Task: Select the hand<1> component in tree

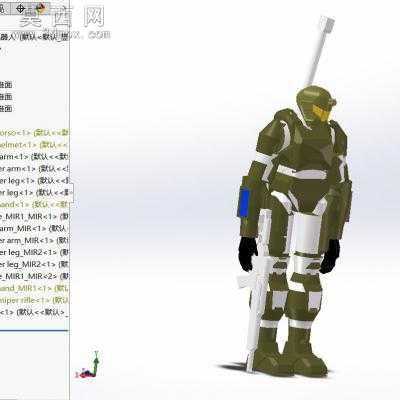Action: [x=34, y=204]
